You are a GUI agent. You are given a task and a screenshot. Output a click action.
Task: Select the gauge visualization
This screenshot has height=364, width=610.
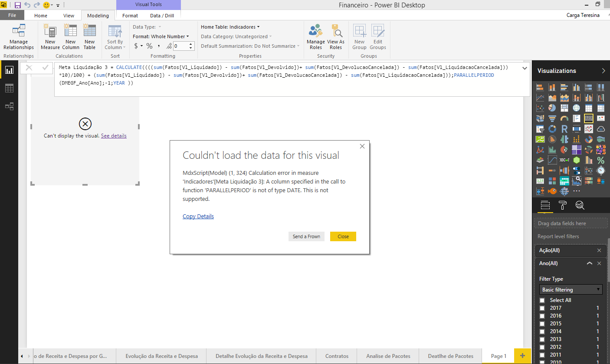coord(564,118)
